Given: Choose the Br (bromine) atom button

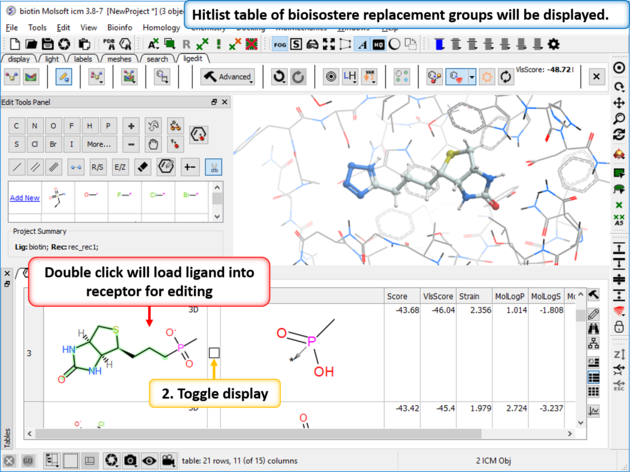Looking at the screenshot, I should click(55, 144).
